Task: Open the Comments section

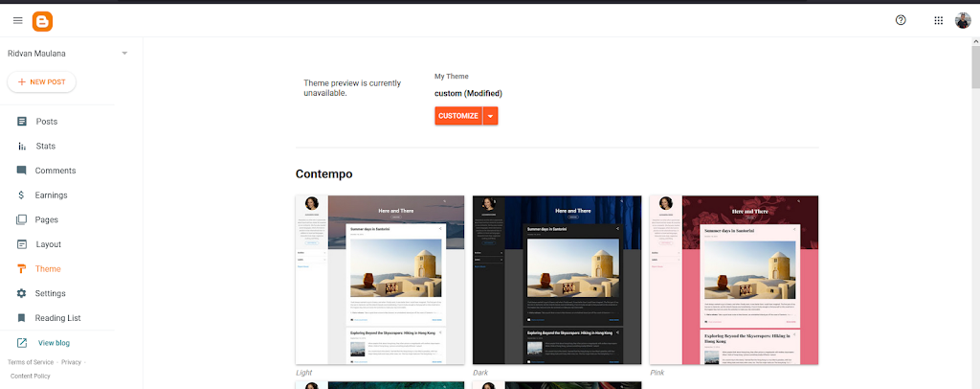Action: coord(56,171)
